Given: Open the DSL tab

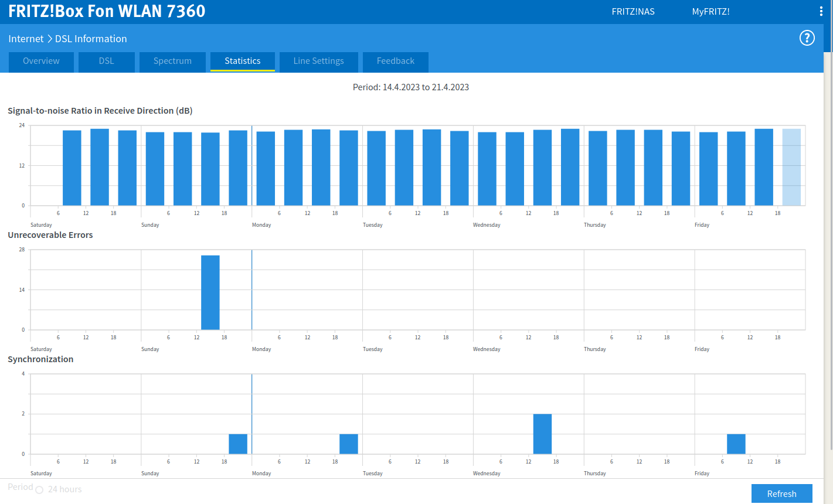Looking at the screenshot, I should point(106,61).
